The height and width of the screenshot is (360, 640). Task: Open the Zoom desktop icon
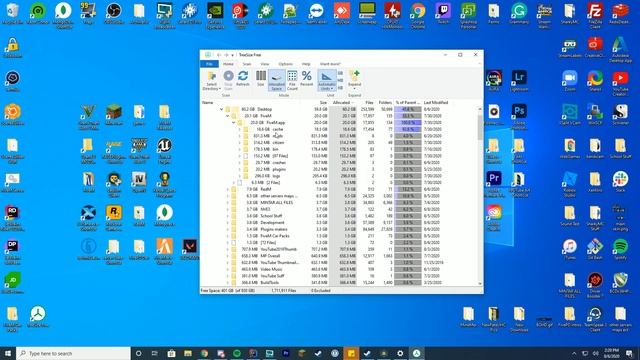[x=569, y=81]
